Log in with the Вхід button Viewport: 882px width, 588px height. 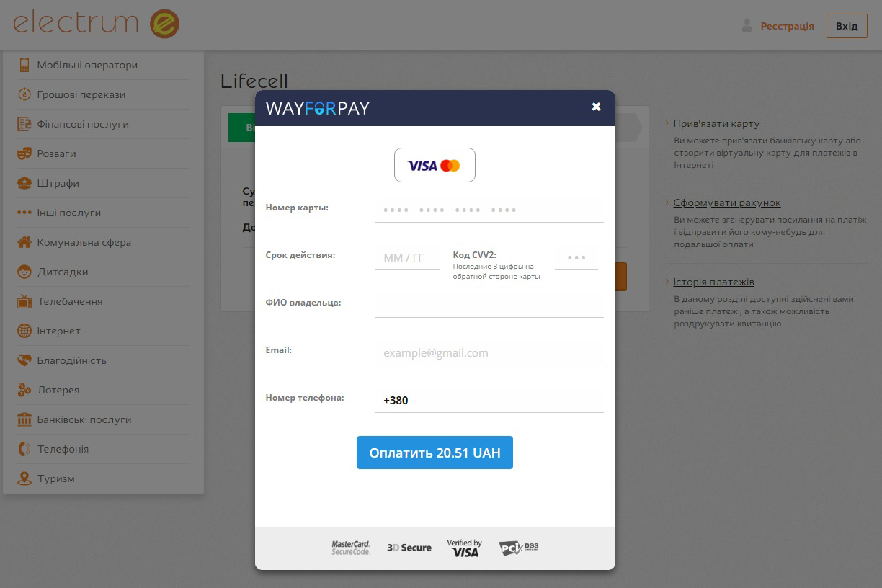[x=847, y=26]
